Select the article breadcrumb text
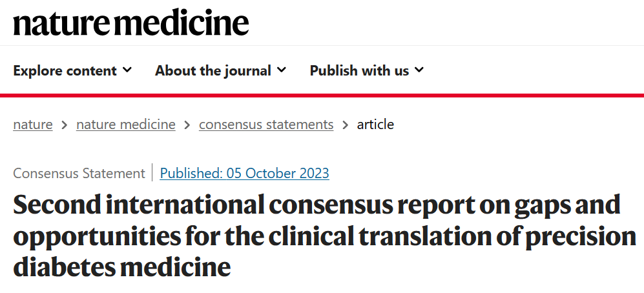644x293 pixels. pos(375,125)
